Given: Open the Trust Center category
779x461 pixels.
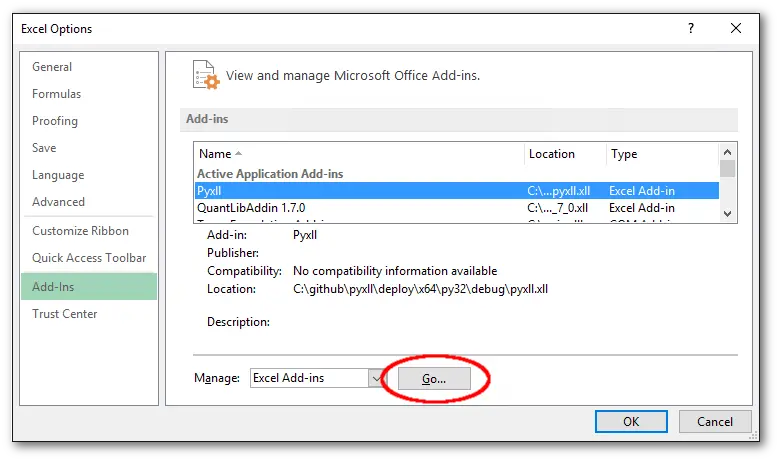Looking at the screenshot, I should [x=65, y=313].
